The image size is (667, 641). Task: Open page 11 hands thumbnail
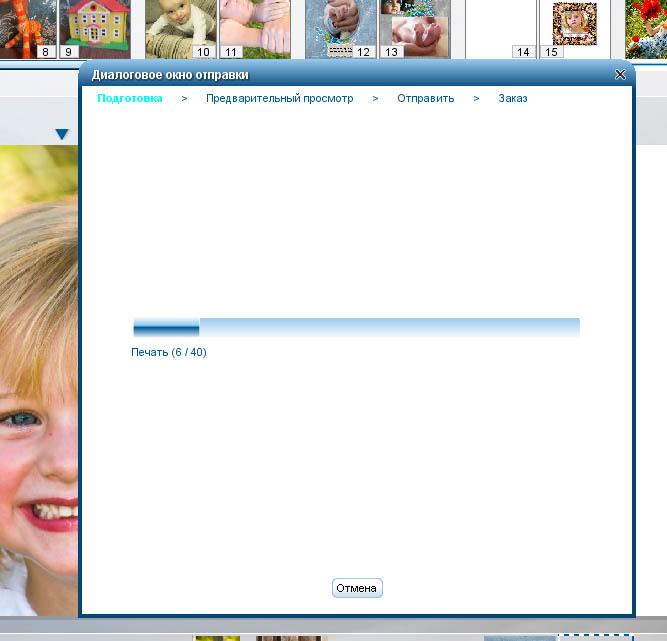pyautogui.click(x=255, y=29)
